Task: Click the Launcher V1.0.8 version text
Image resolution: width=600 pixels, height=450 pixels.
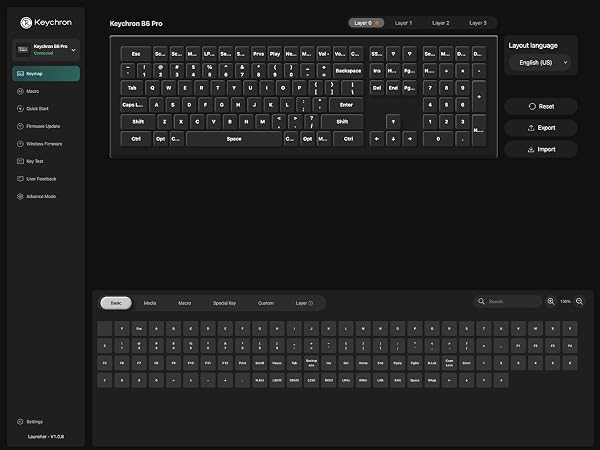Action: [x=46, y=436]
